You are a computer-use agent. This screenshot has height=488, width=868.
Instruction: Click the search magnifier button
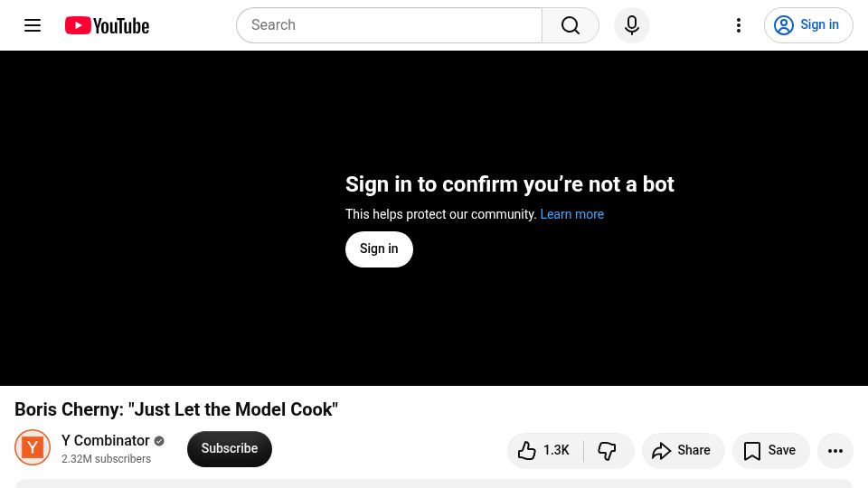click(571, 25)
